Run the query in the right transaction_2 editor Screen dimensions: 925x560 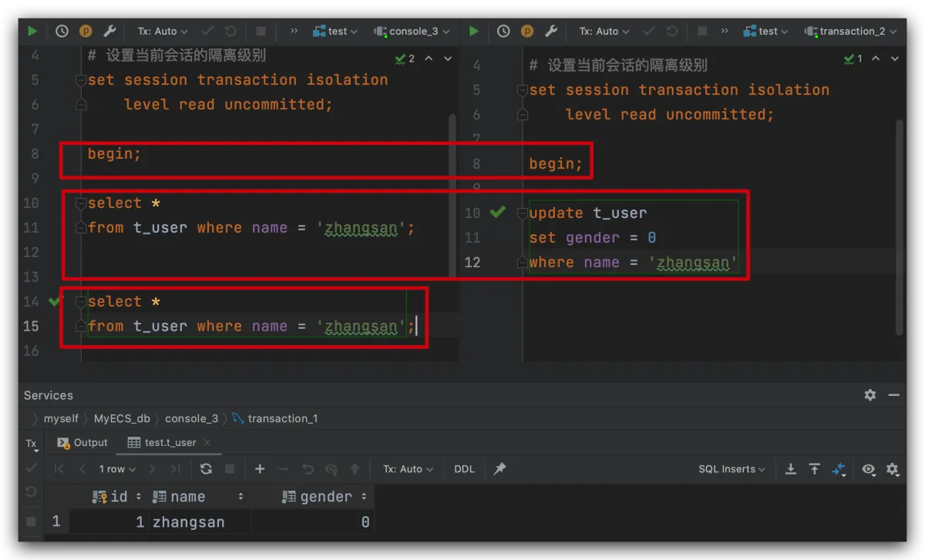(x=473, y=32)
